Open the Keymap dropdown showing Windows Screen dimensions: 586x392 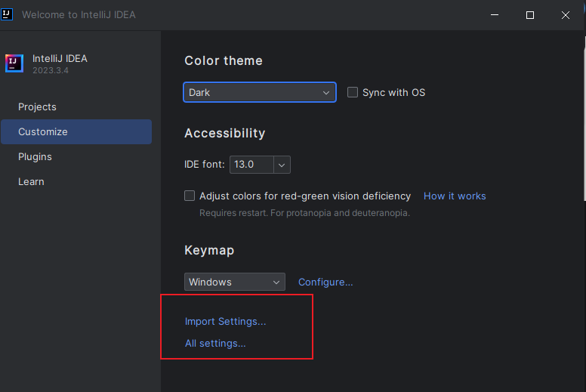click(x=235, y=282)
